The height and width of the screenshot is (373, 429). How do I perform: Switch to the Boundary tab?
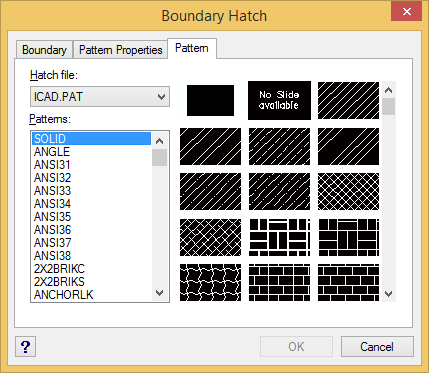pos(44,50)
